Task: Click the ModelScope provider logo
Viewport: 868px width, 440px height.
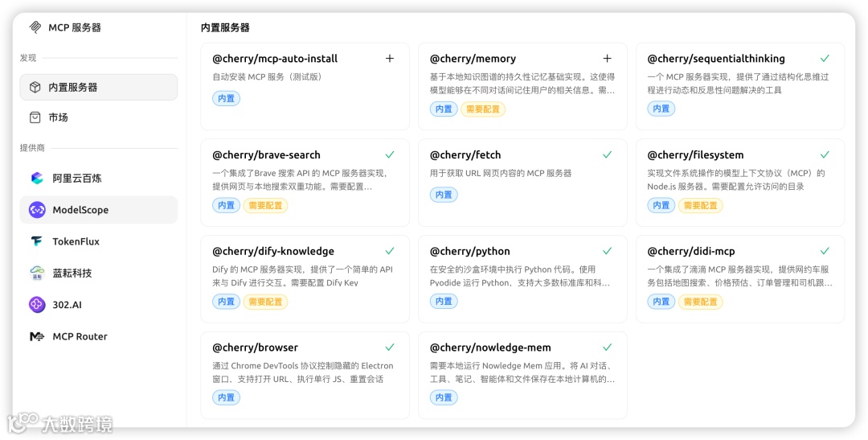Action: tap(37, 210)
